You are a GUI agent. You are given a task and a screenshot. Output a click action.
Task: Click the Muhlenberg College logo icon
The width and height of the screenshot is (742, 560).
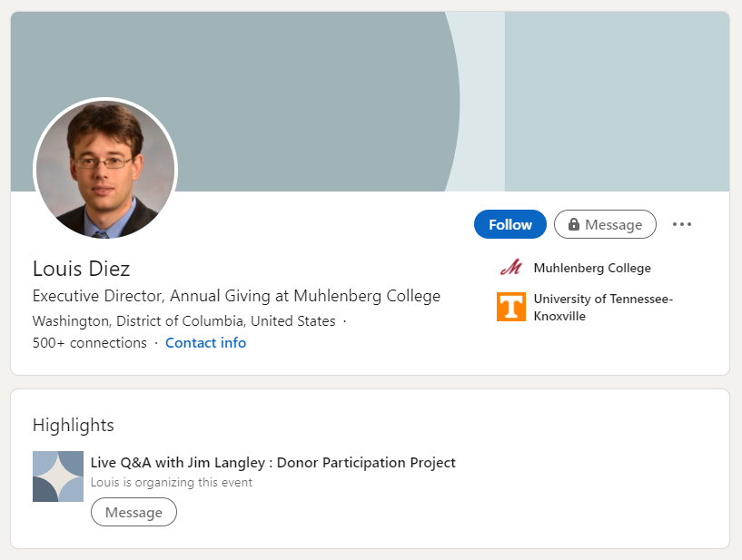coord(511,268)
